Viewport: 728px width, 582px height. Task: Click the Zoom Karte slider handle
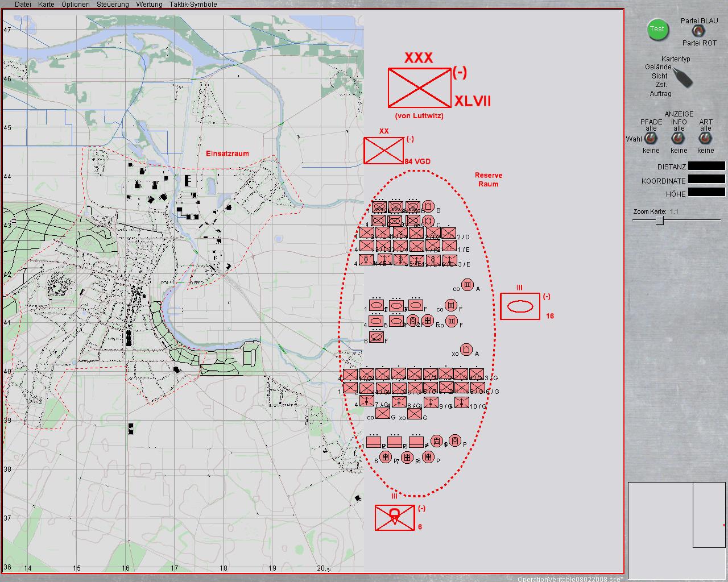[x=660, y=221]
